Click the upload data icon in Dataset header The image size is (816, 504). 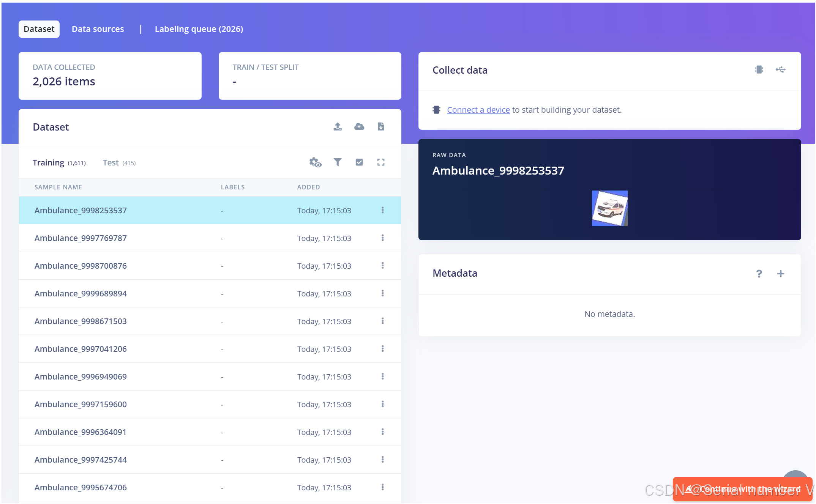point(338,126)
